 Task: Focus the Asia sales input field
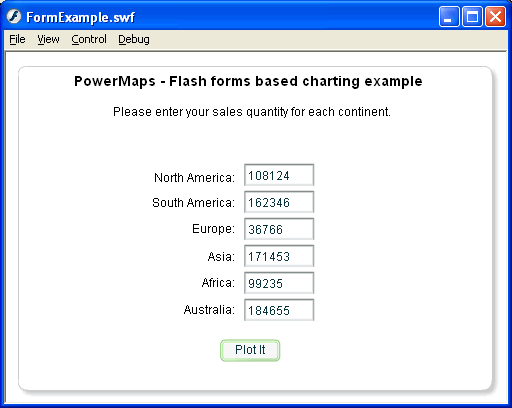click(x=279, y=256)
